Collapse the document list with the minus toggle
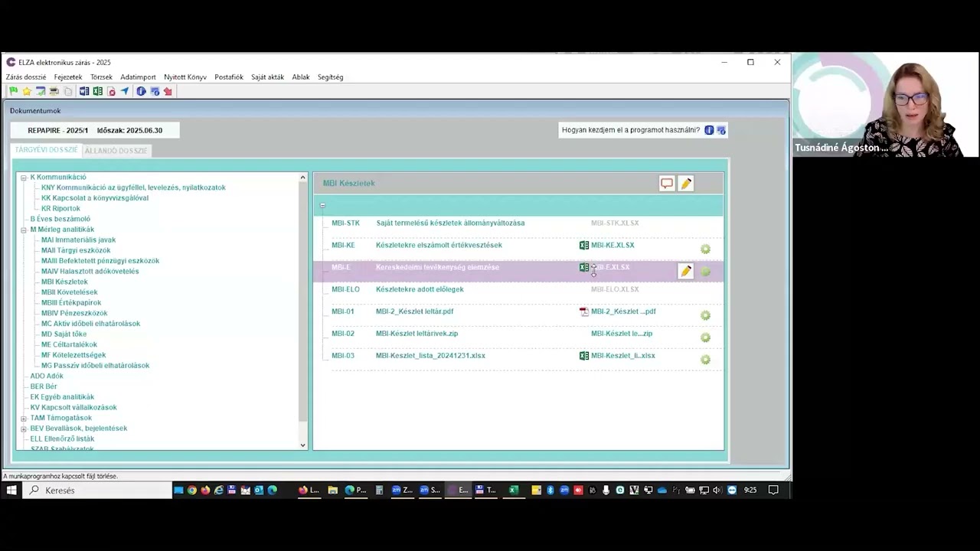 322,205
